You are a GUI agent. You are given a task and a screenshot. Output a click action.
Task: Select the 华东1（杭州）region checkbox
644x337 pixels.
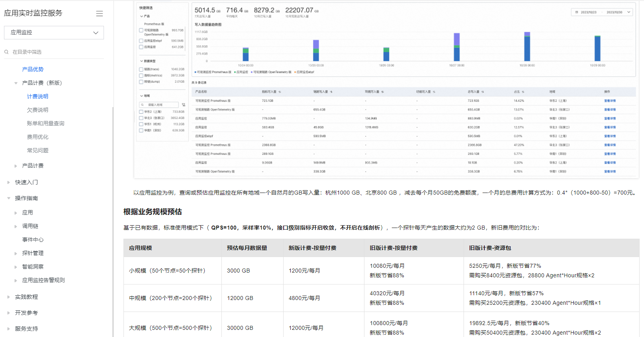point(141,124)
